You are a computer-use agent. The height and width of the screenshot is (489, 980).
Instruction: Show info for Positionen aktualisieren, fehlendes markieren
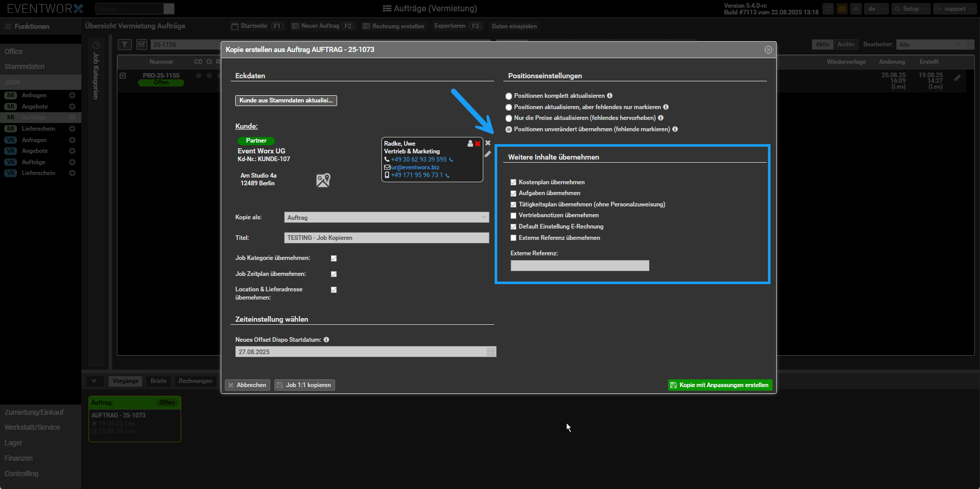click(666, 107)
